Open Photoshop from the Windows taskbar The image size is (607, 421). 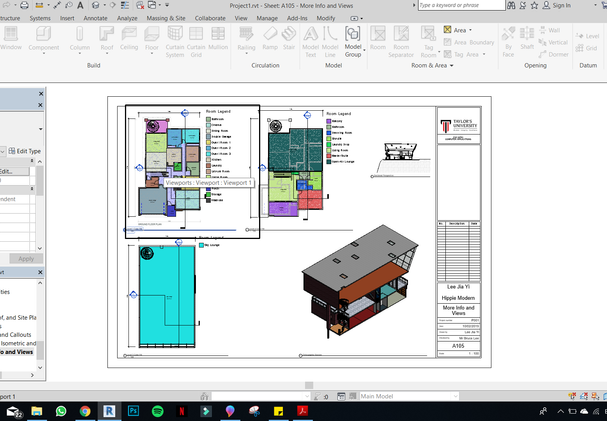click(135, 411)
